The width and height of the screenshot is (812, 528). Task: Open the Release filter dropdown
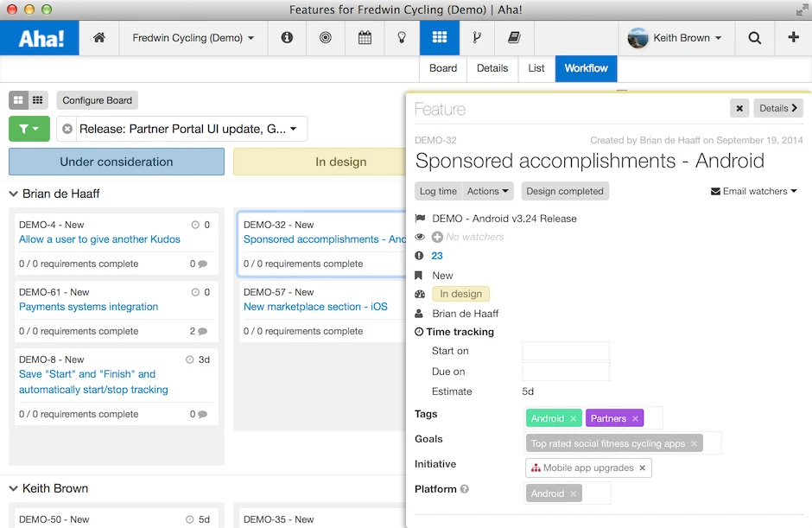(188, 129)
